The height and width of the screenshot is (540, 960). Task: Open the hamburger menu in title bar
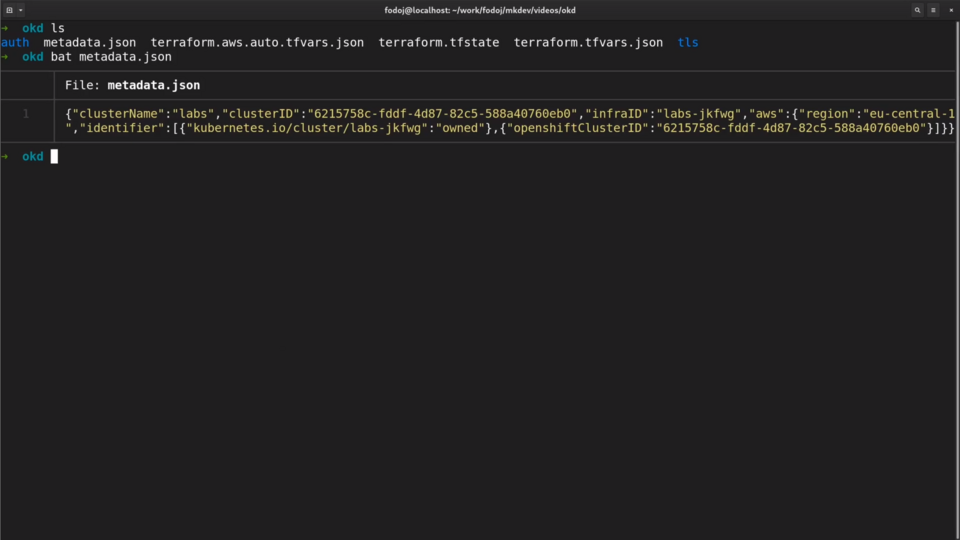coord(933,10)
